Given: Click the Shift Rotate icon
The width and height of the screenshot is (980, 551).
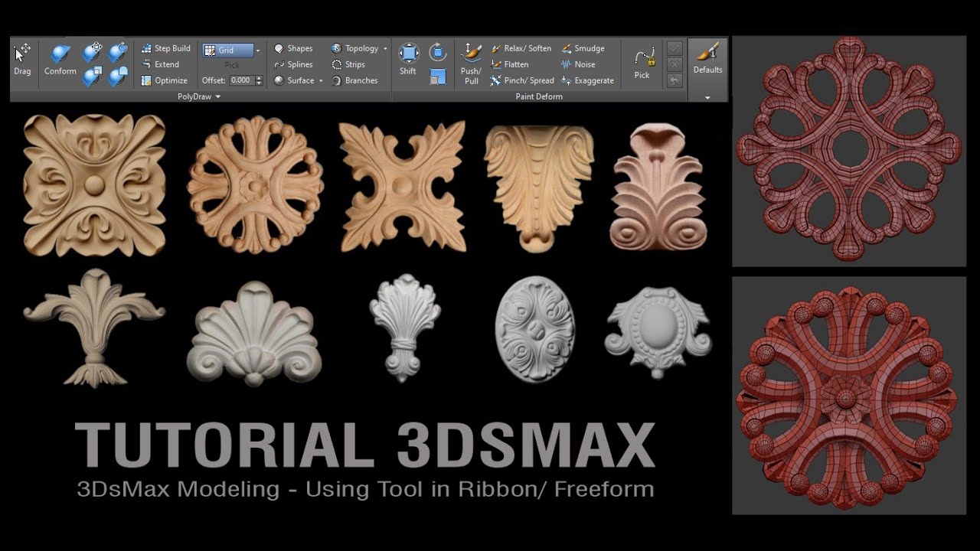Looking at the screenshot, I should pyautogui.click(x=438, y=52).
